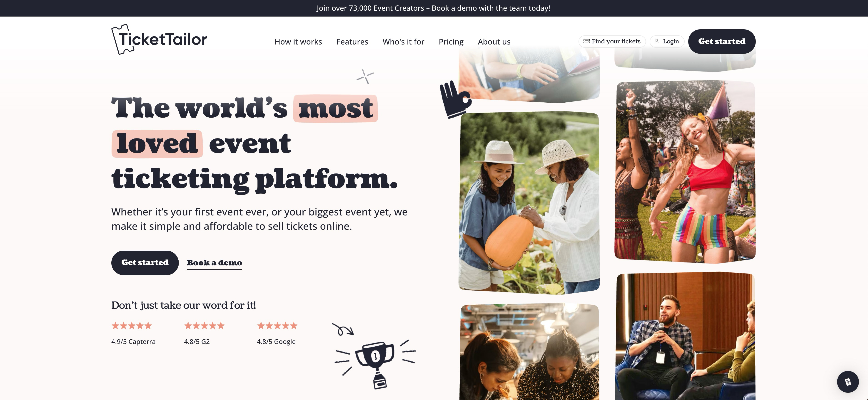Image resolution: width=868 pixels, height=400 pixels.
Task: Click Get started below the headline
Action: pos(145,263)
